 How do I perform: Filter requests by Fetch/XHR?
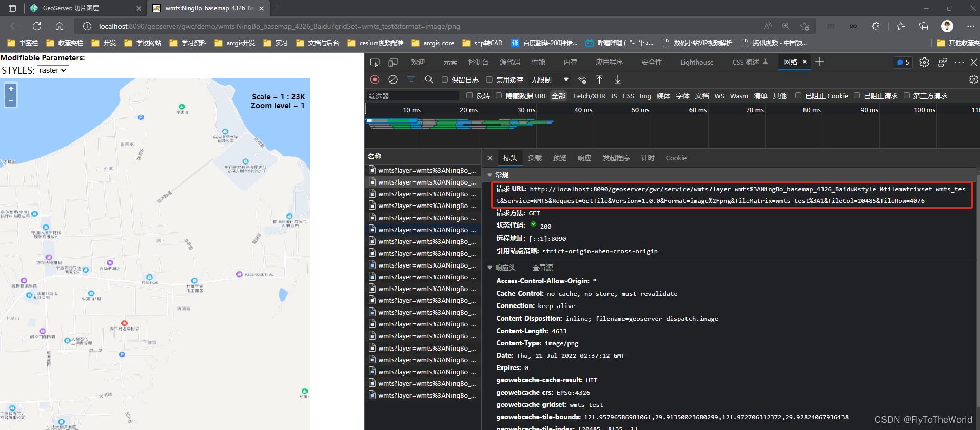[x=589, y=96]
